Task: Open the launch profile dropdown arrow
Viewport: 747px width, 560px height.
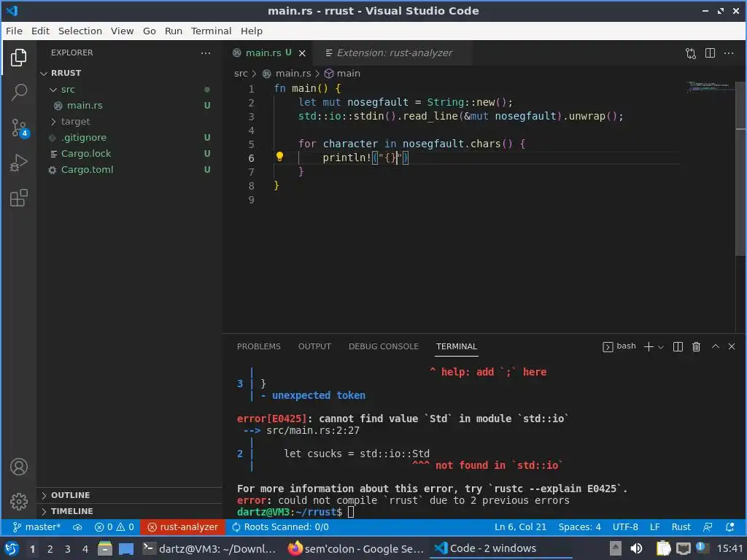Action: coord(661,346)
